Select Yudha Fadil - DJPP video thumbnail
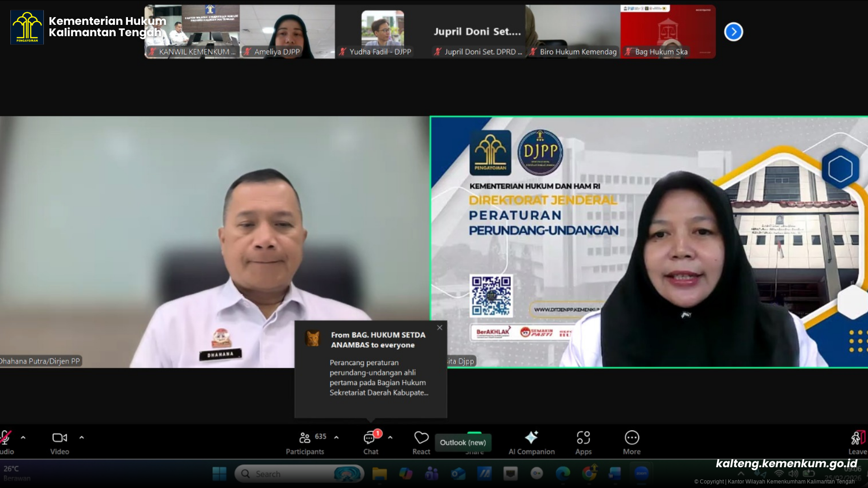Image resolution: width=868 pixels, height=488 pixels. coord(382,32)
